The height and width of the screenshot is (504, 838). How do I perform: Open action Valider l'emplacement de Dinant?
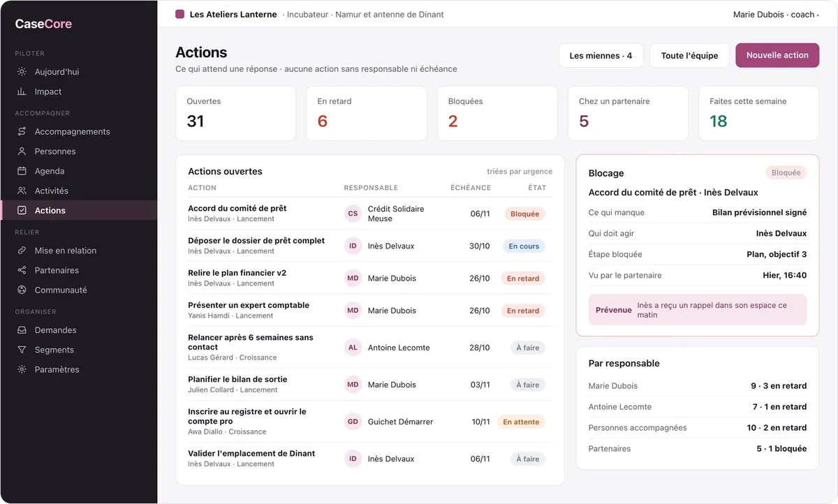(370, 459)
